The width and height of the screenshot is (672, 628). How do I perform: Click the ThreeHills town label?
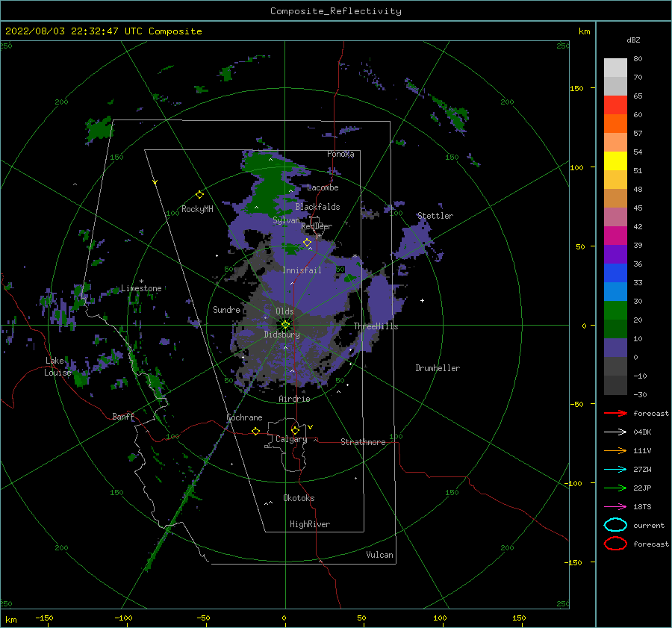click(376, 326)
